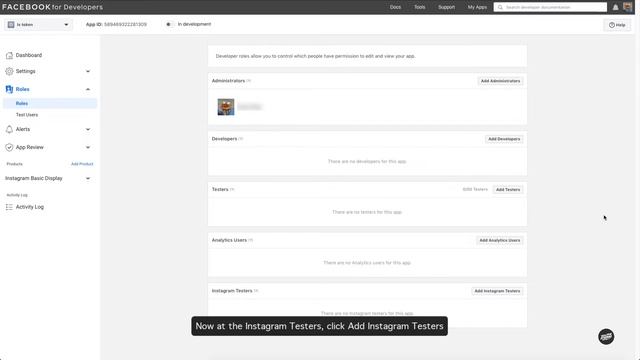The image size is (640, 360).
Task: Open My Apps menu
Action: coord(477,7)
